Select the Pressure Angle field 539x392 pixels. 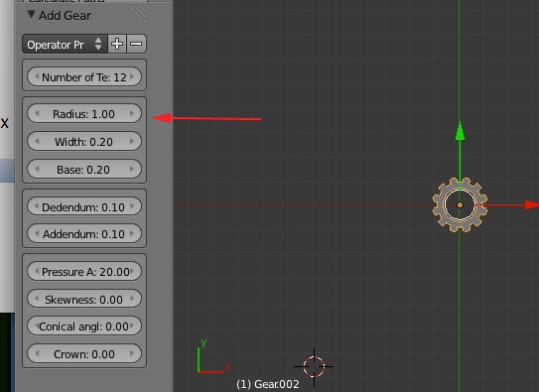84,271
